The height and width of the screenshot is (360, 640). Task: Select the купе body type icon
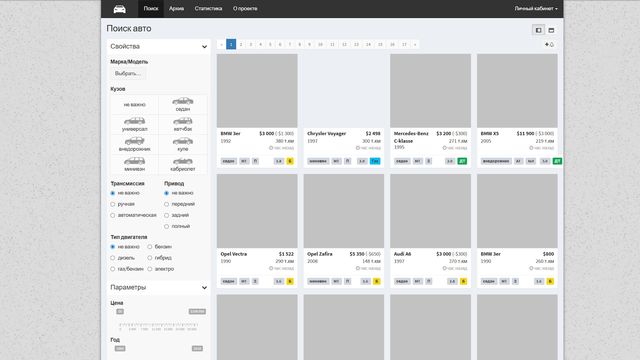(x=182, y=144)
